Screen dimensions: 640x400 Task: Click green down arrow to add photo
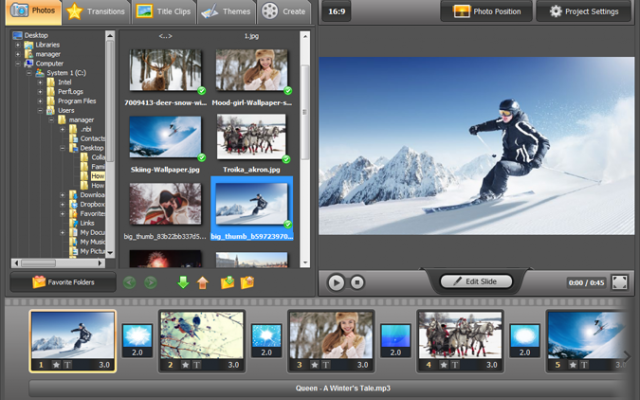point(183,282)
